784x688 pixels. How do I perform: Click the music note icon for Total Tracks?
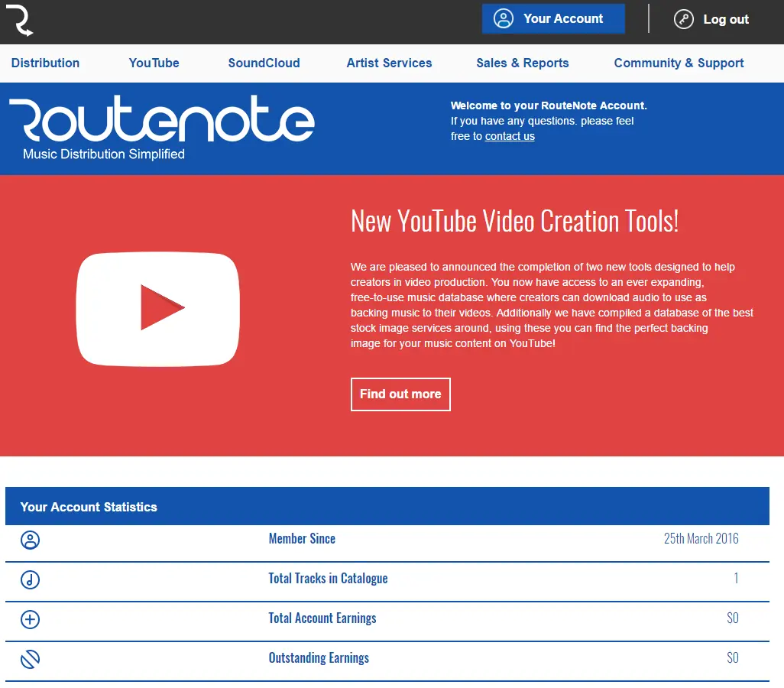coord(30,580)
